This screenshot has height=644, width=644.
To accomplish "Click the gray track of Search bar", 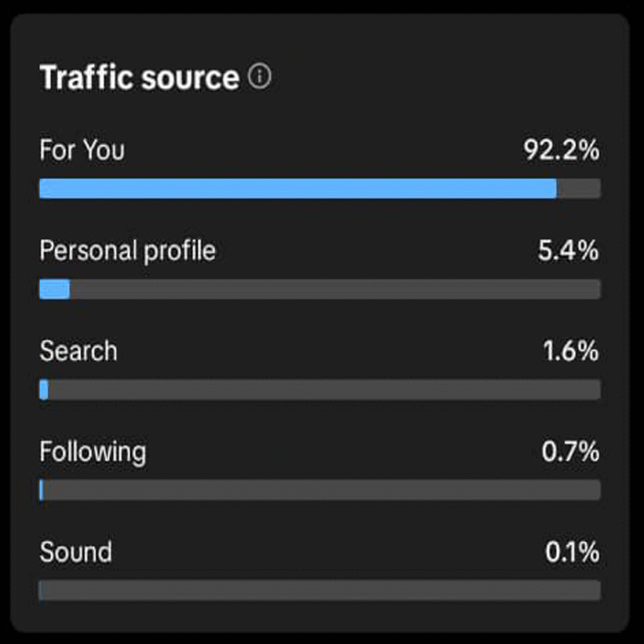I will point(325,389).
